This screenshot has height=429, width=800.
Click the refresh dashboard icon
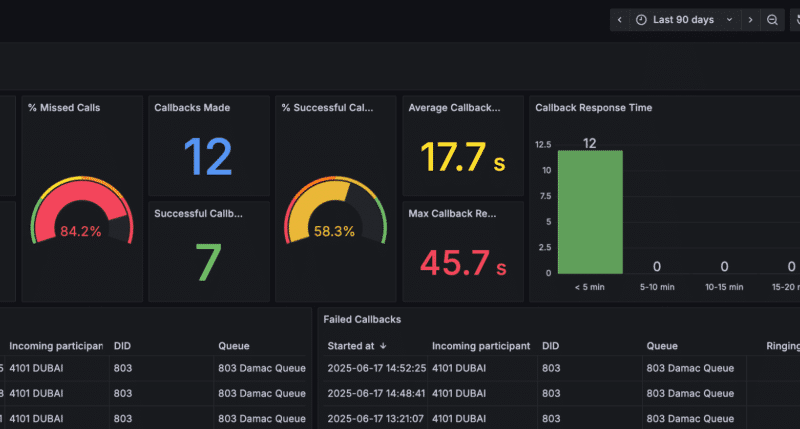click(795, 20)
